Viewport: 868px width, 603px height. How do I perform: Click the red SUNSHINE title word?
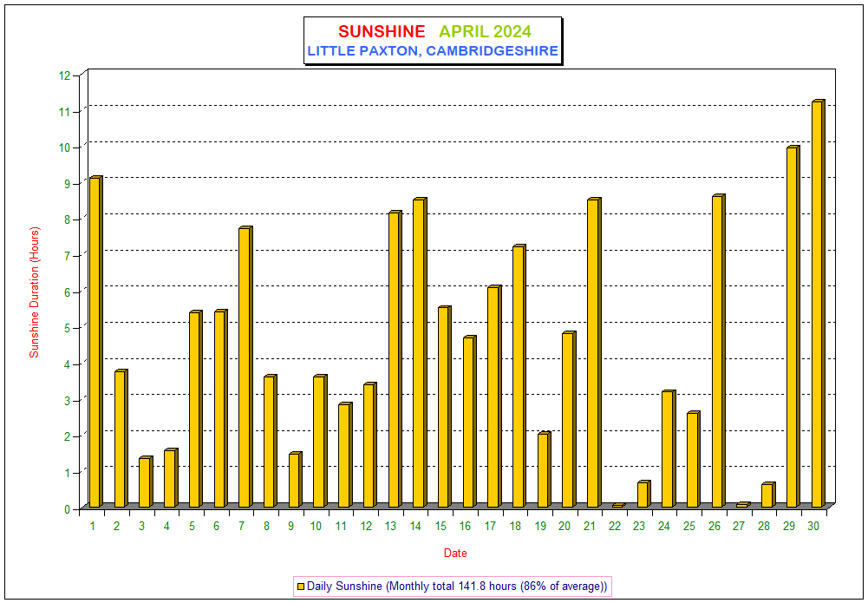click(382, 31)
